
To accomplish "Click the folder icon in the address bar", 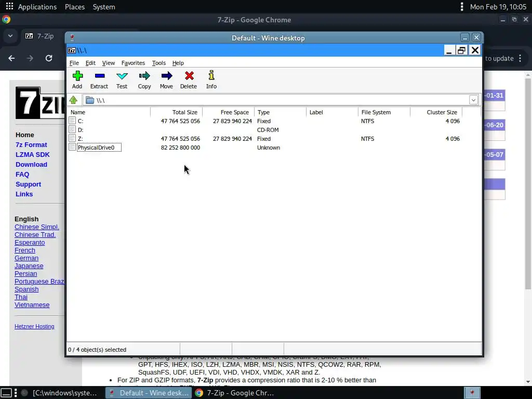I will click(90, 100).
